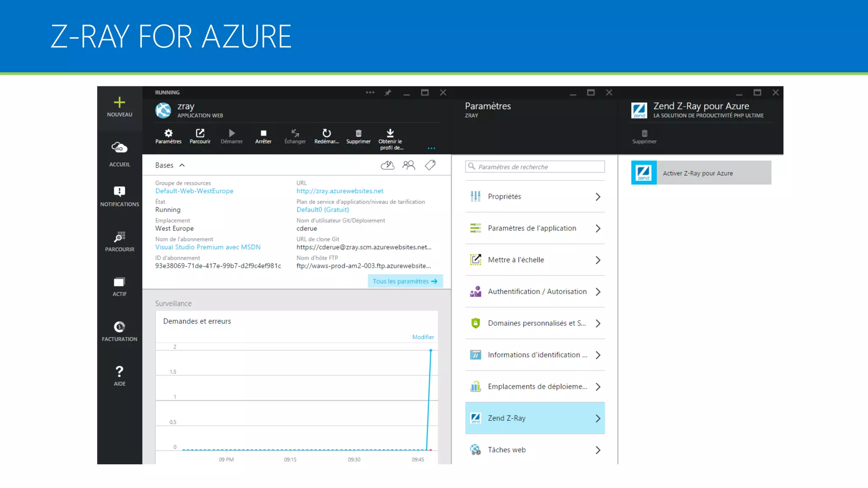This screenshot has width=868, height=488.
Task: Click Supprimer in the Zend Z-Ray blade
Action: pos(644,136)
